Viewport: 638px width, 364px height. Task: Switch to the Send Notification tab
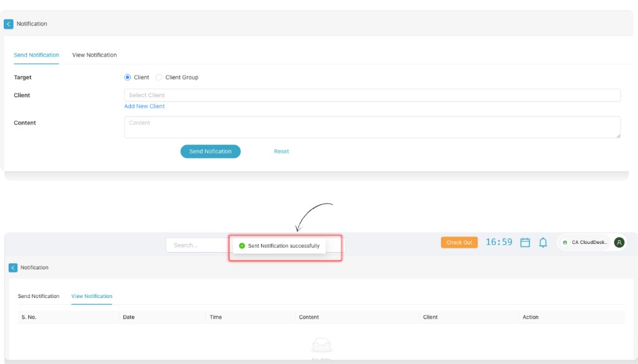click(x=36, y=55)
